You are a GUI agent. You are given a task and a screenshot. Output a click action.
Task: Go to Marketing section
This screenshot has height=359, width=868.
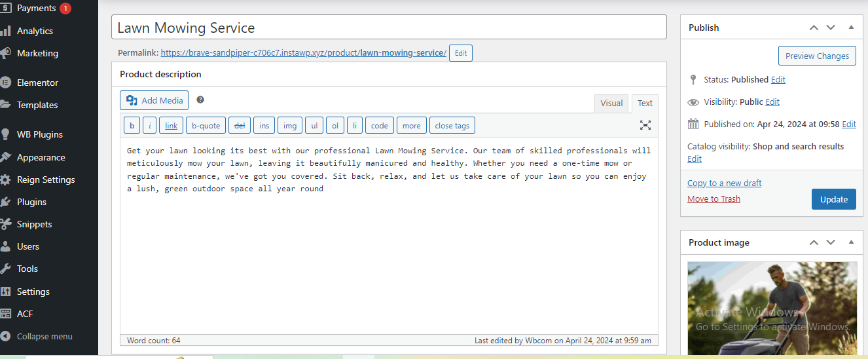pos(37,53)
